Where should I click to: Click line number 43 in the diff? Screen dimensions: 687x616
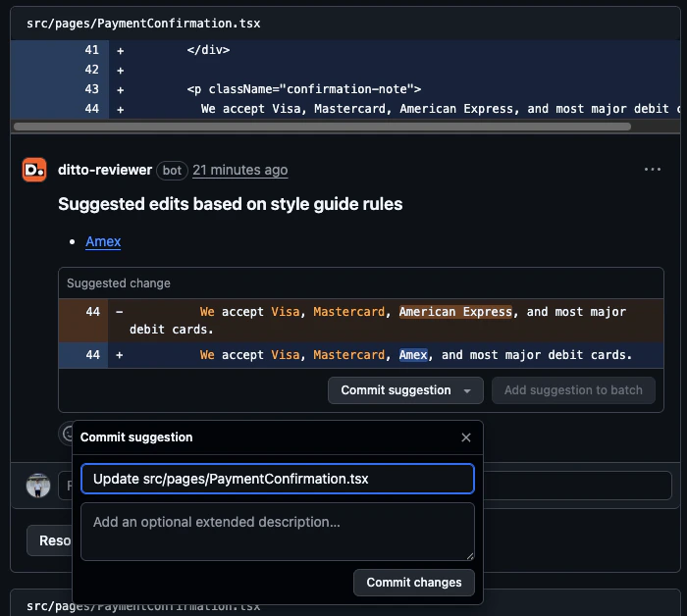pyautogui.click(x=91, y=89)
